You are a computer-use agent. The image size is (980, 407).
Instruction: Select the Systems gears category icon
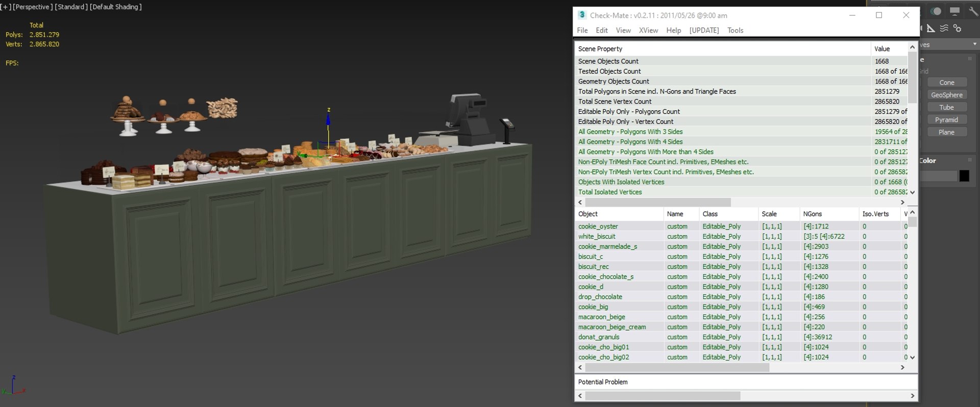tap(958, 29)
